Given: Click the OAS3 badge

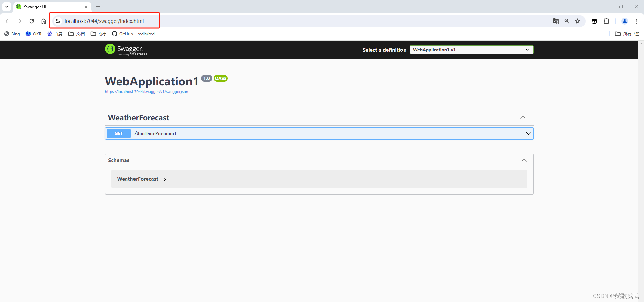Looking at the screenshot, I should tap(221, 78).
